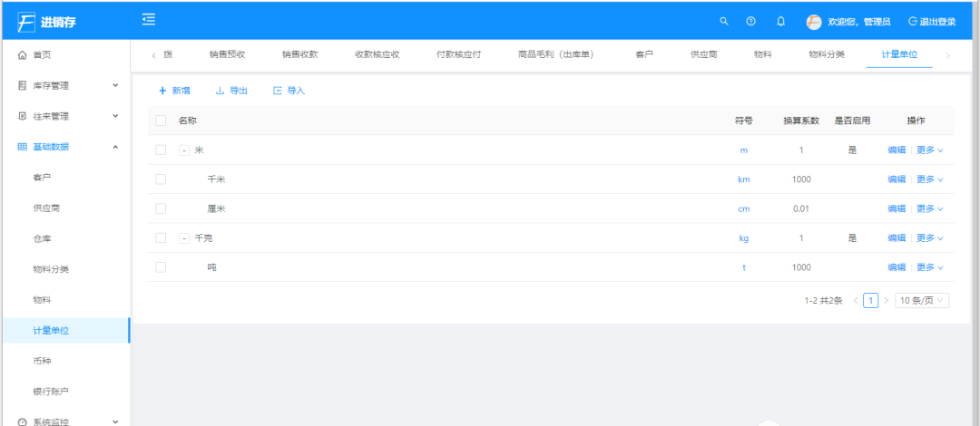Click 编辑 link for the 厘米 row
The width and height of the screenshot is (980, 426).
(897, 208)
